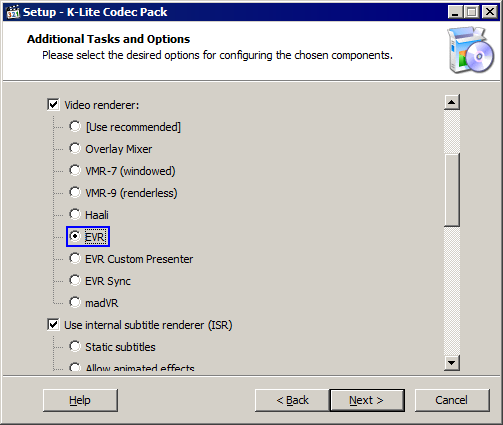Screen dimensions: 503x425
Task: Click the vertical scrollbar thumb
Action: pos(452,190)
